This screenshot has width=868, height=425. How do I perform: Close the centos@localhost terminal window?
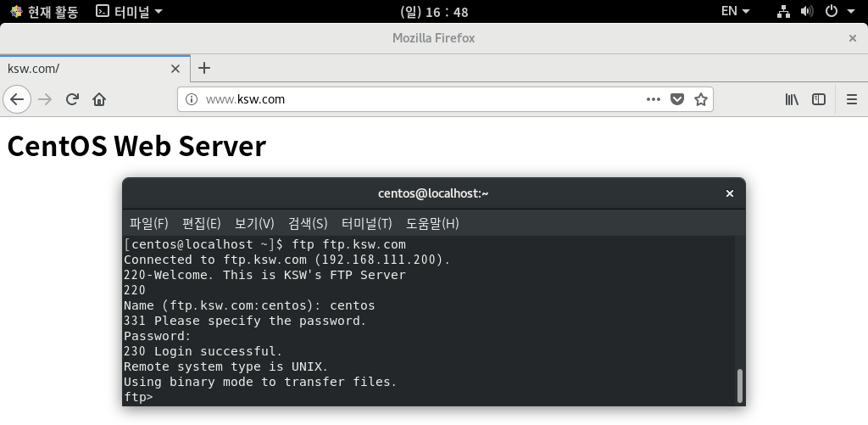click(730, 193)
